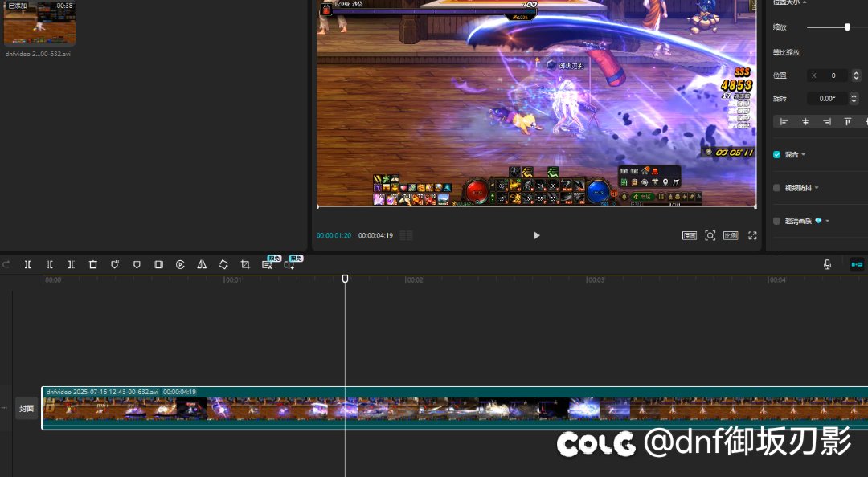Click the subtitle removal tool with 限免 badge
This screenshot has height=477, width=868.
pyautogui.click(x=268, y=264)
